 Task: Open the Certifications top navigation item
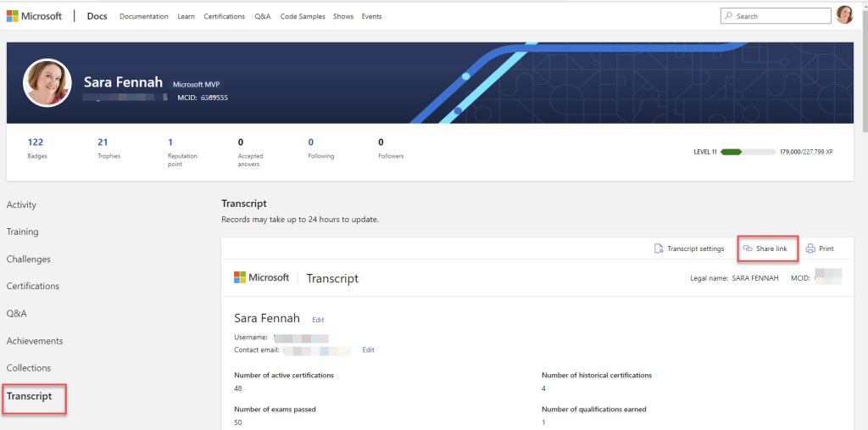tap(224, 16)
